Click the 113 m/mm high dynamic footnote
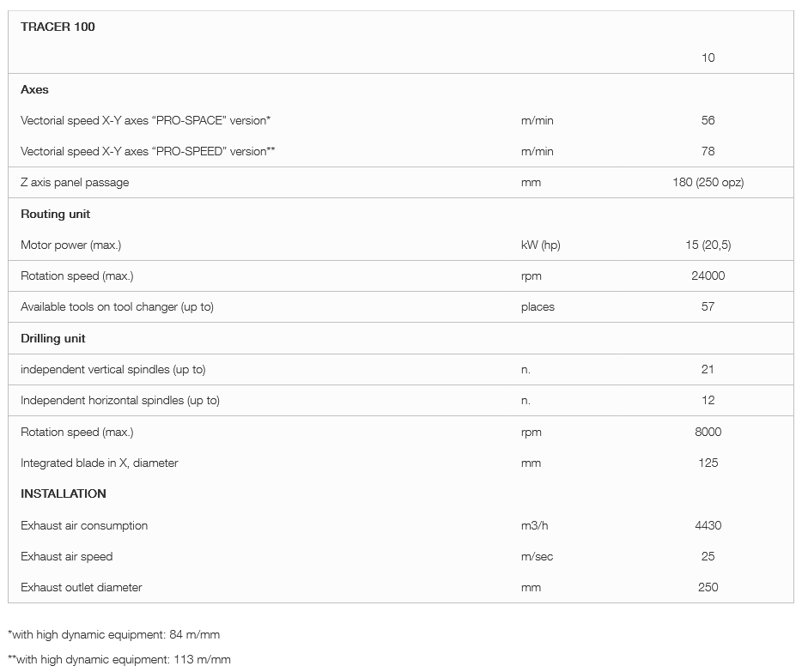This screenshot has width=808, height=672. (119, 660)
